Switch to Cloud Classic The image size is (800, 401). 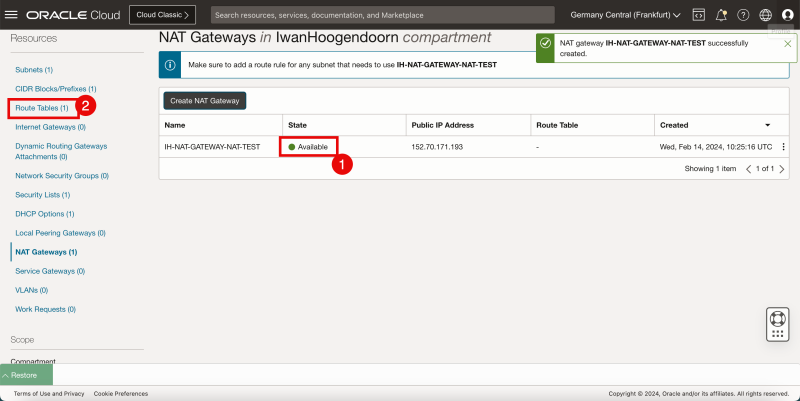tap(162, 15)
